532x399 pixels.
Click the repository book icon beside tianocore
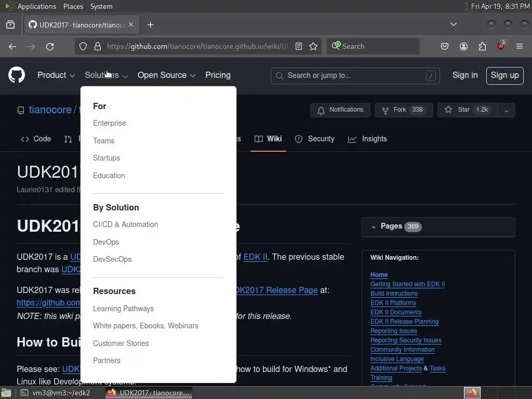21,110
